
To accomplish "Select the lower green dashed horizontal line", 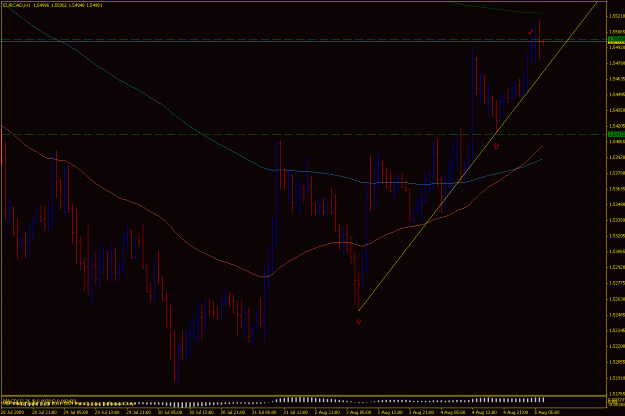I will 304,134.
